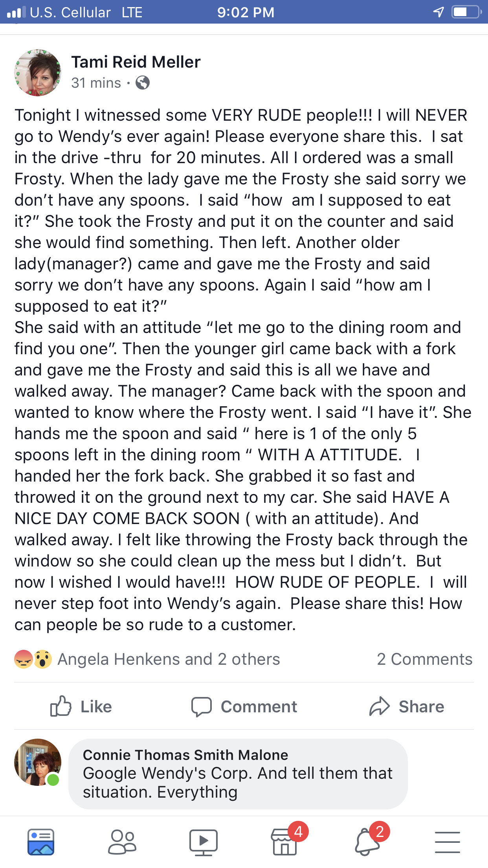This screenshot has height=868, width=488.
Task: Open Angela Henkens and 2 others list
Action: [x=169, y=659]
